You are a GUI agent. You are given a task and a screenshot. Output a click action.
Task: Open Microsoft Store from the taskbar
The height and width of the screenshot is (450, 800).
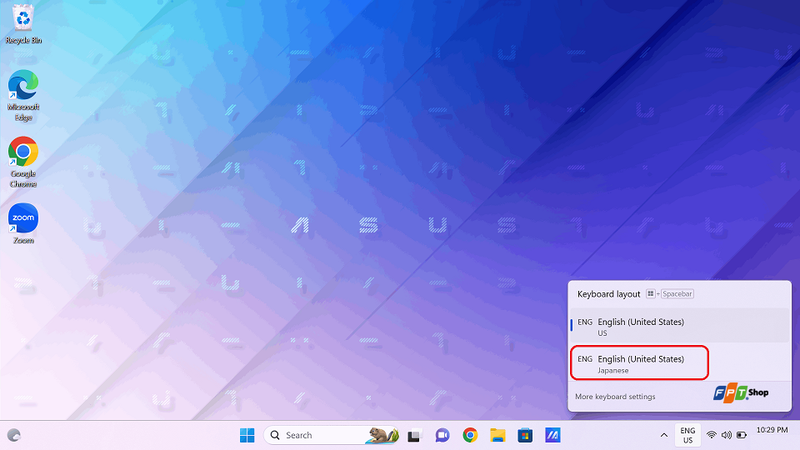tap(525, 435)
